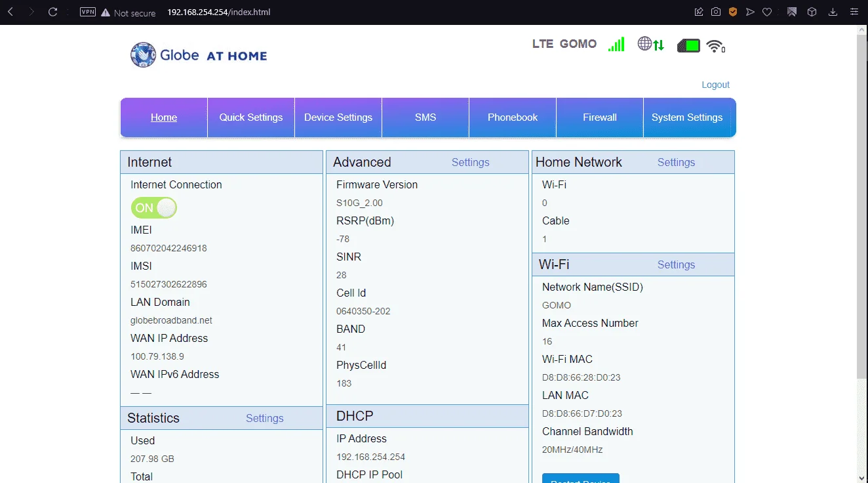Click the firmware version S10G_2.00

(360, 203)
